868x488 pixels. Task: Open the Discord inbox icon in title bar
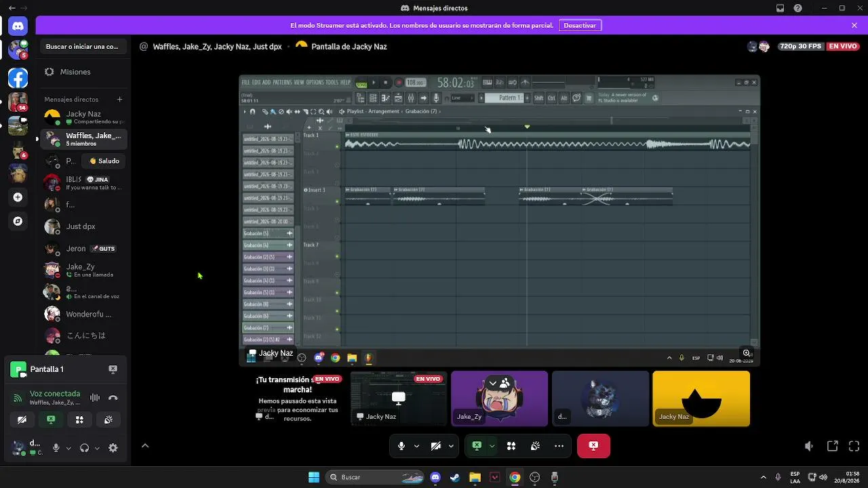(780, 8)
